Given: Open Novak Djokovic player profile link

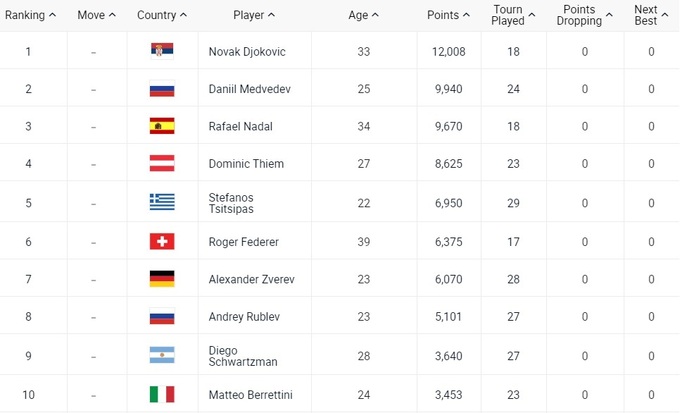Looking at the screenshot, I should pyautogui.click(x=246, y=52).
